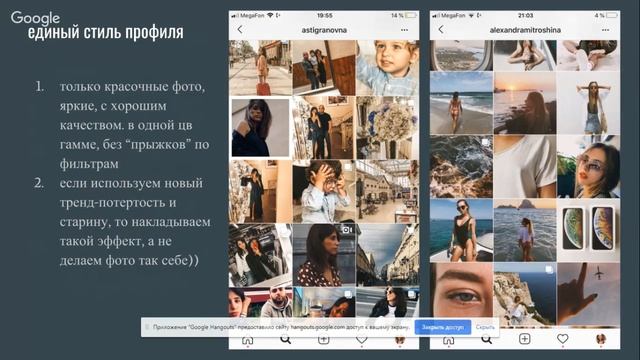
Task: Open the street buildings under cloudy sky photo
Action: 387,255
